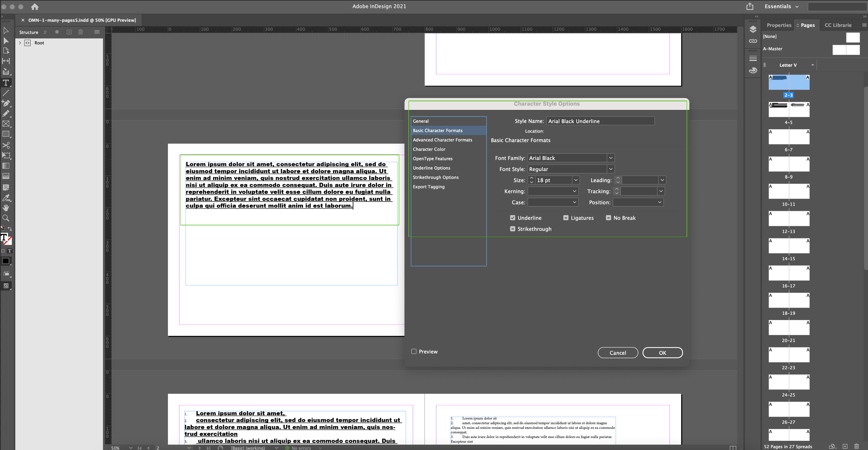868x450 pixels.
Task: Click the Cancel button
Action: click(618, 353)
